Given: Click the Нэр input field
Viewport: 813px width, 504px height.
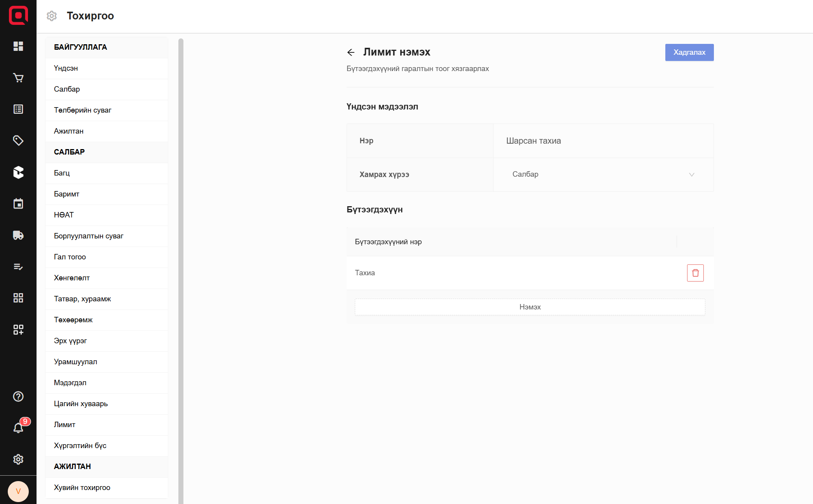Looking at the screenshot, I should coord(602,141).
